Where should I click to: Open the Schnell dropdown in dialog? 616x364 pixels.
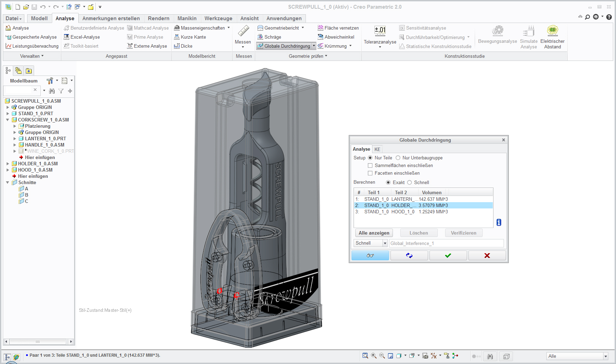point(385,243)
